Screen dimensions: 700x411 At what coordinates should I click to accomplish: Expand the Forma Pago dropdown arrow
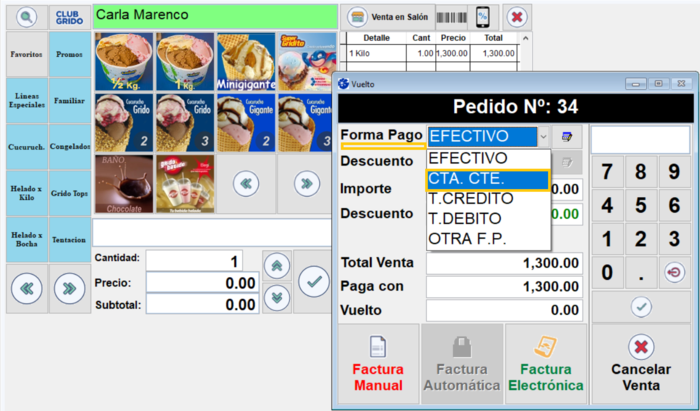click(x=543, y=136)
